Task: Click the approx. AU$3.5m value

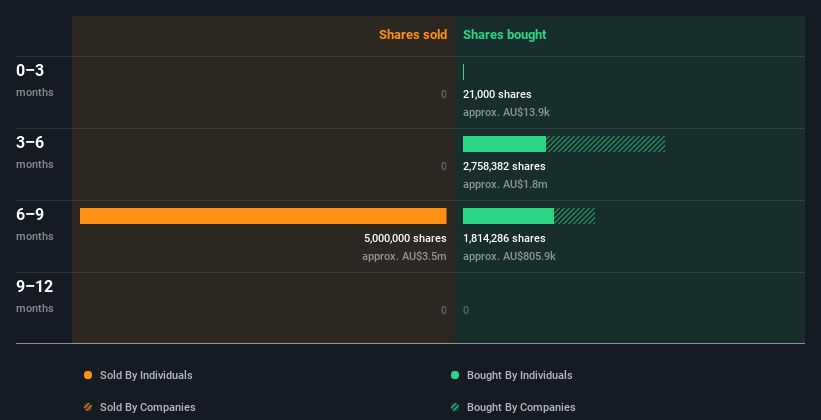Action: click(404, 256)
